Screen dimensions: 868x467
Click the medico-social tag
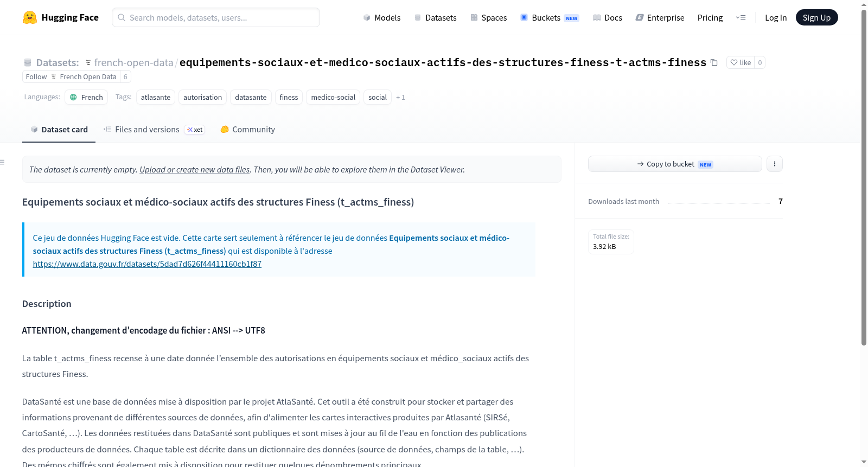[333, 97]
